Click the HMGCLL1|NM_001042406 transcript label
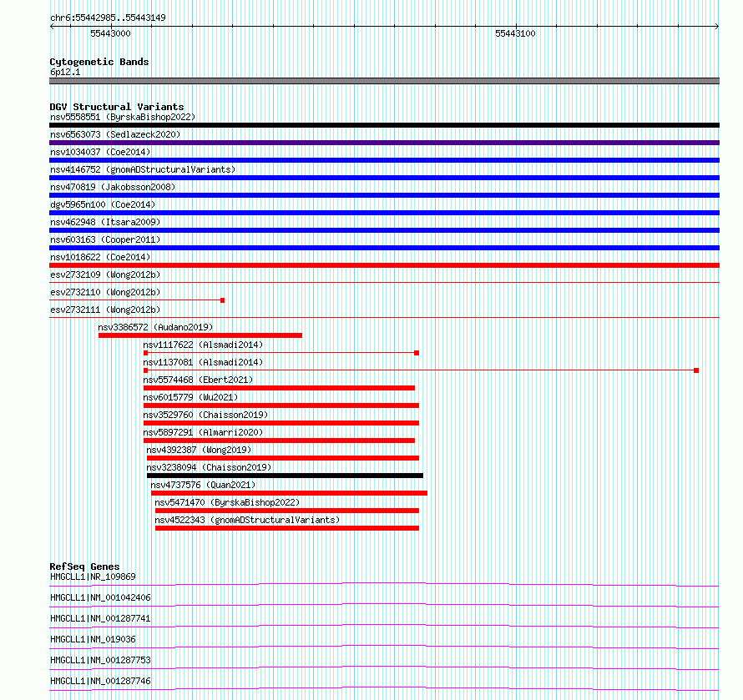743x700 pixels. coord(100,597)
